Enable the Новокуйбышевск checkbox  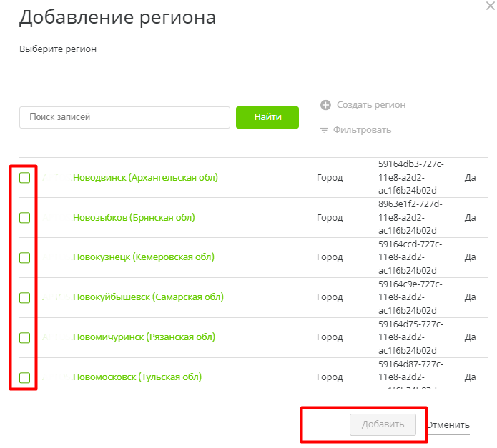point(25,298)
